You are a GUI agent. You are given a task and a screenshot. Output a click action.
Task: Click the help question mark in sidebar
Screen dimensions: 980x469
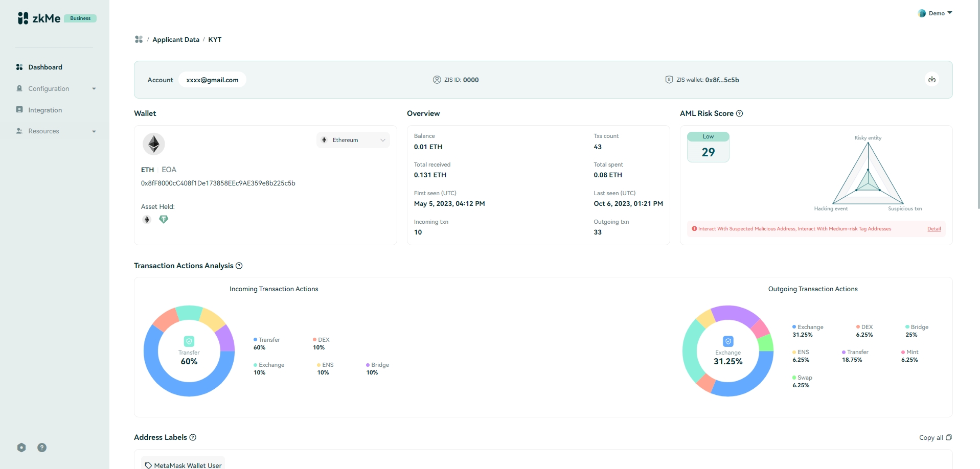tap(42, 448)
